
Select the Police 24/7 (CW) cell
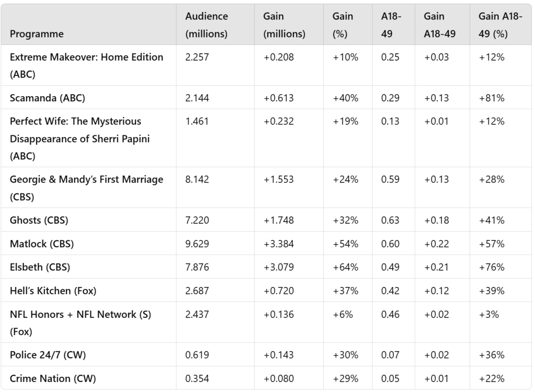(48, 355)
